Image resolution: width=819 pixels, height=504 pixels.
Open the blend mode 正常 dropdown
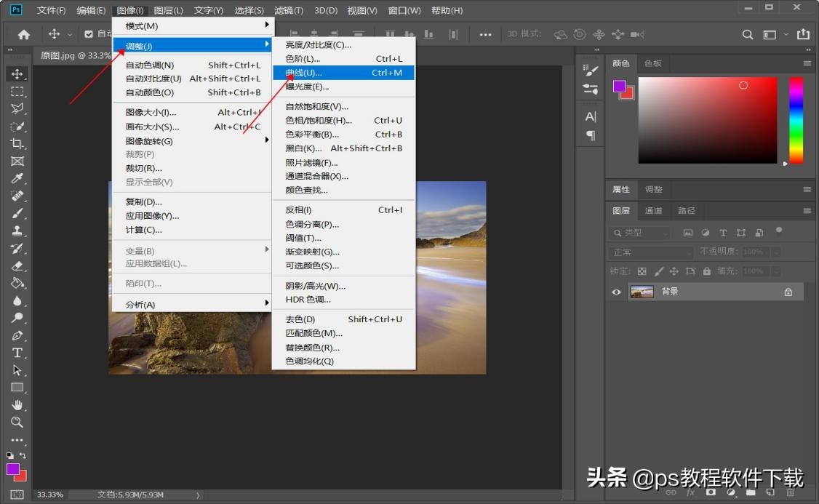coord(651,252)
